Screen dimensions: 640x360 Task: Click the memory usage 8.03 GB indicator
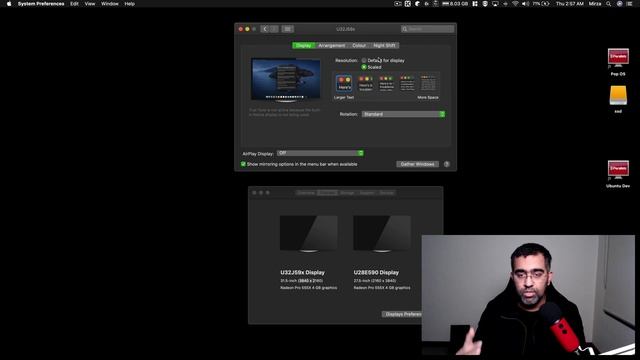tap(455, 4)
